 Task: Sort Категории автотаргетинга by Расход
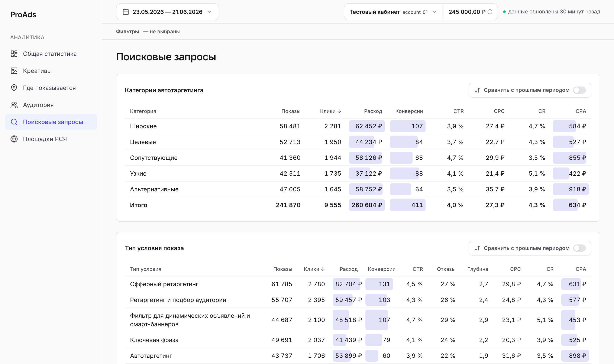coord(373,111)
